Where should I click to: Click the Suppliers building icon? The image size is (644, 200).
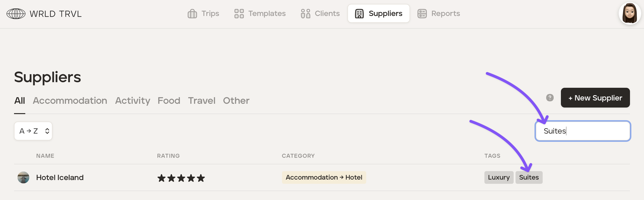[359, 14]
